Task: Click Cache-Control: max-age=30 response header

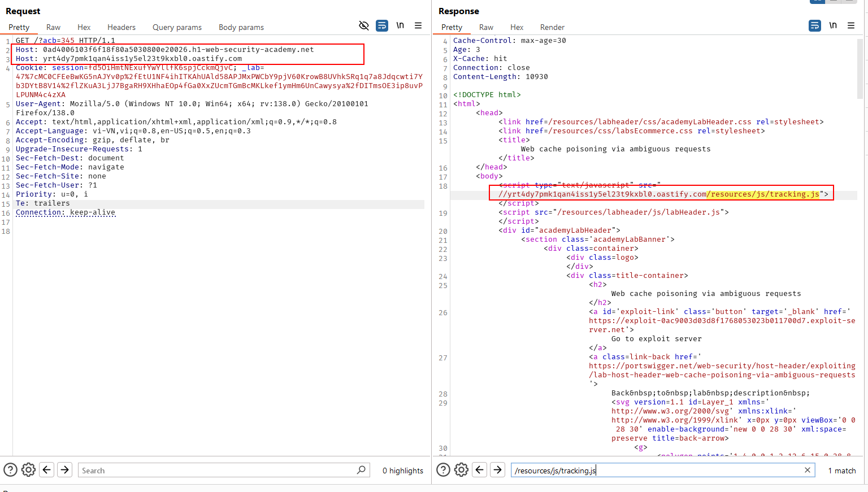Action: [510, 41]
